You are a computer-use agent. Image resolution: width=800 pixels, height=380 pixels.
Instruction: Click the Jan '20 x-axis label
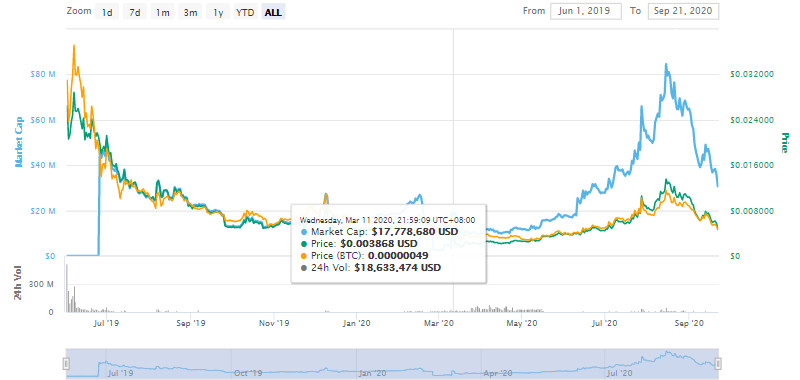356,323
